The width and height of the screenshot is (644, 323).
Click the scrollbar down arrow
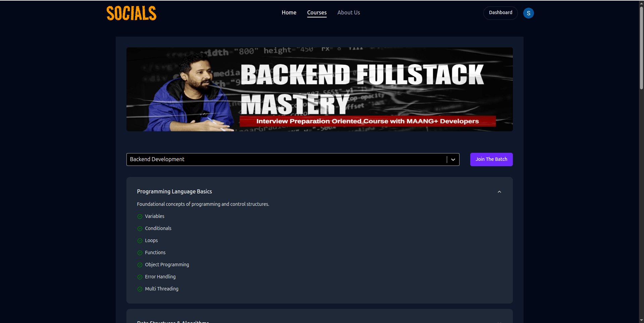click(641, 320)
